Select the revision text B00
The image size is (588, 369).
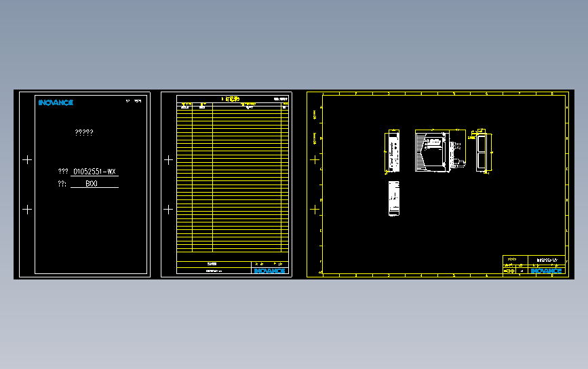(92, 183)
